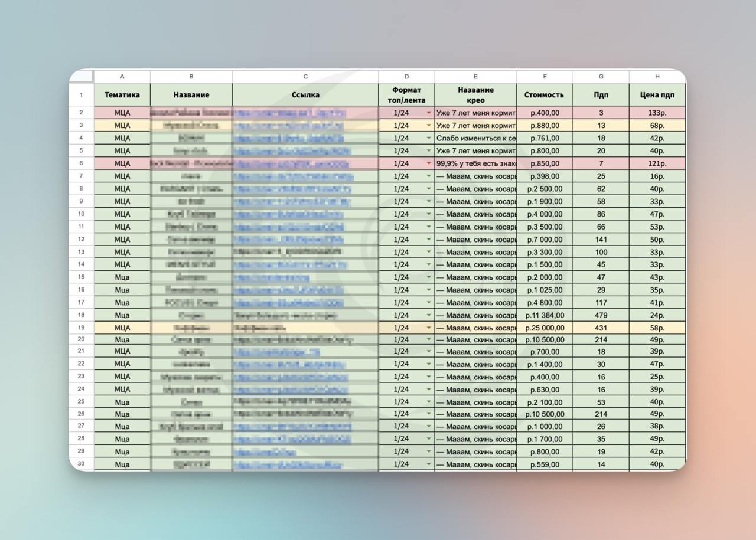Open the format dropdown arrow in row 19

coord(429,328)
